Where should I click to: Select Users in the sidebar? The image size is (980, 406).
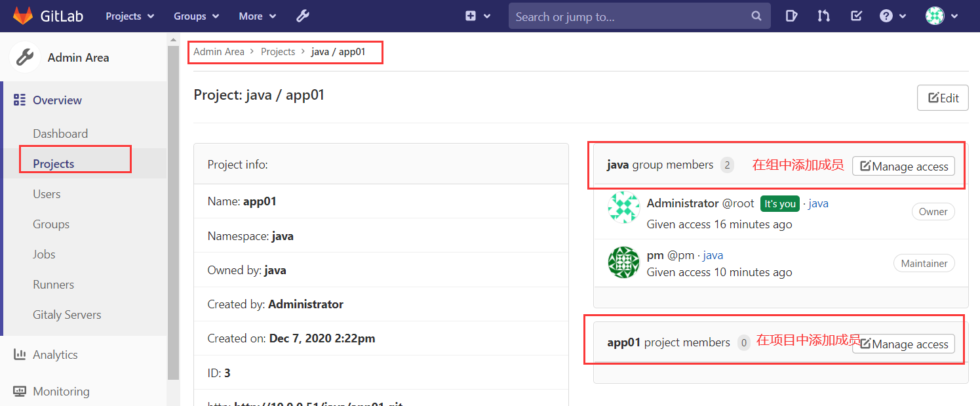(47, 194)
